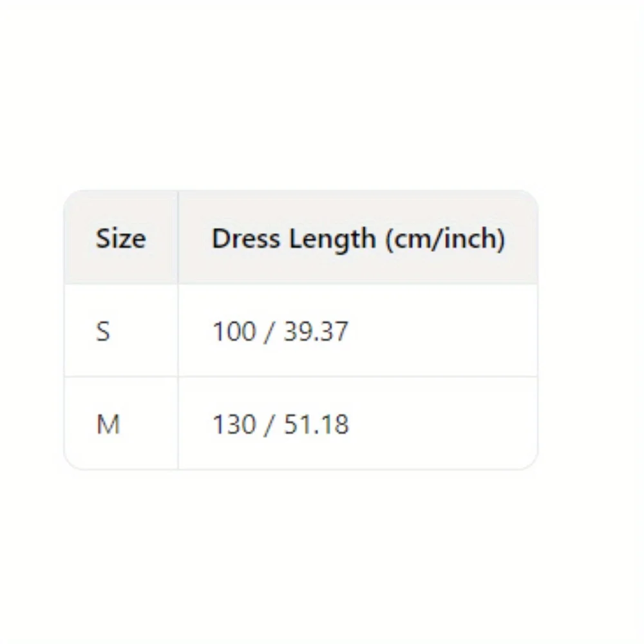Click the (cm/inch) unit text
This screenshot has height=644, width=644.
[444, 239]
